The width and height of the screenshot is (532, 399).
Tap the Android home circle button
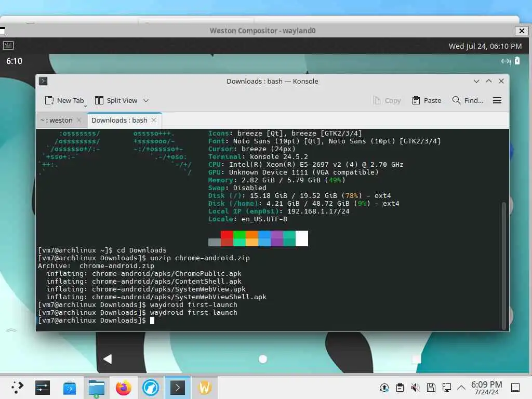coord(262,359)
